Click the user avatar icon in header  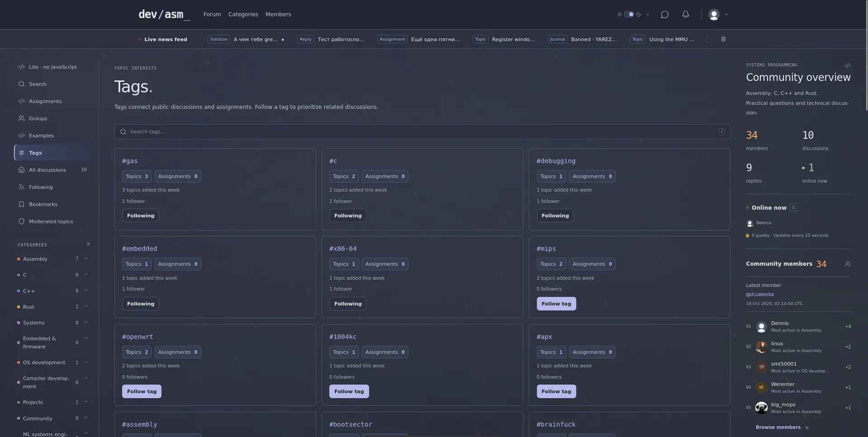point(714,14)
